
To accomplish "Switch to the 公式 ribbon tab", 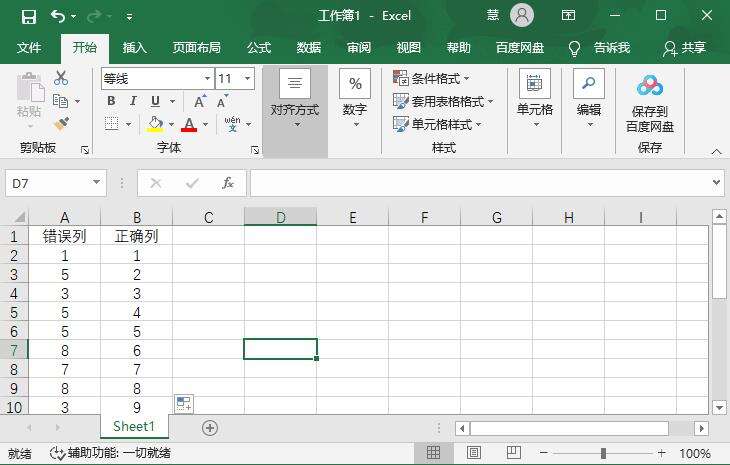I will [x=259, y=47].
